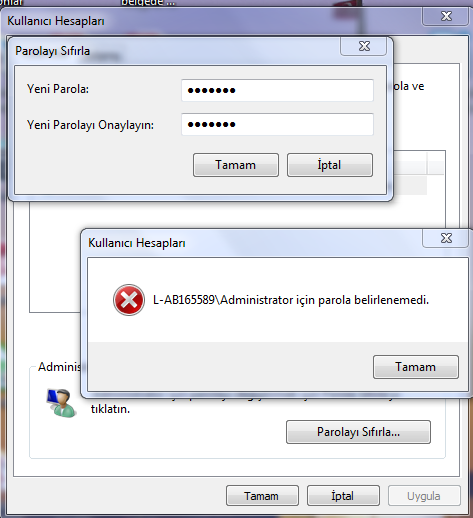
Task: Click the red error icon in dialog
Action: 129,300
